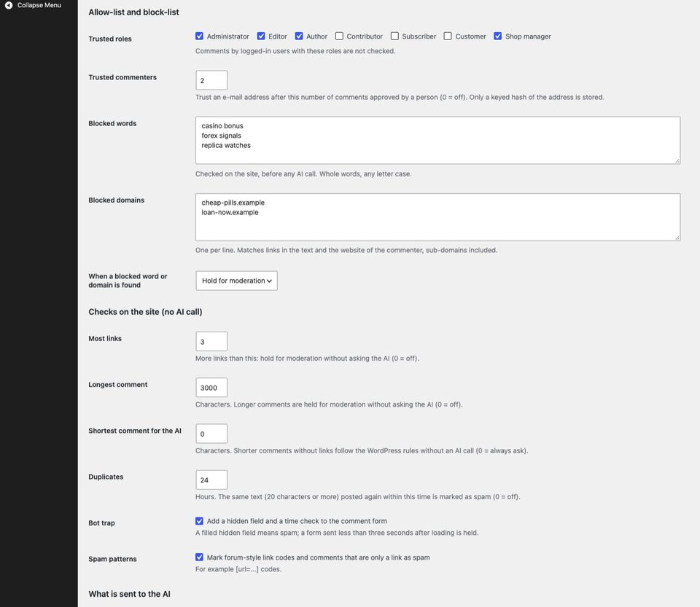Click the 'Bot trap' row label
Screen dimensions: 700x607
(101, 523)
